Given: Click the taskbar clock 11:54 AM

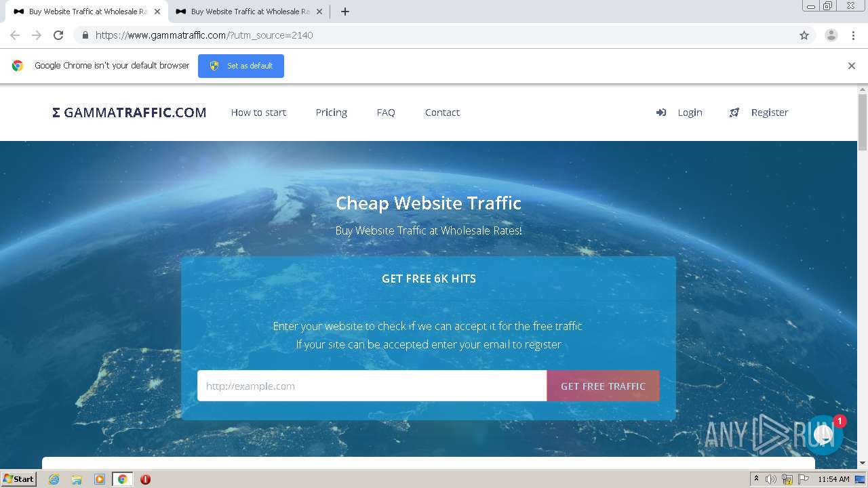Looking at the screenshot, I should tap(833, 479).
